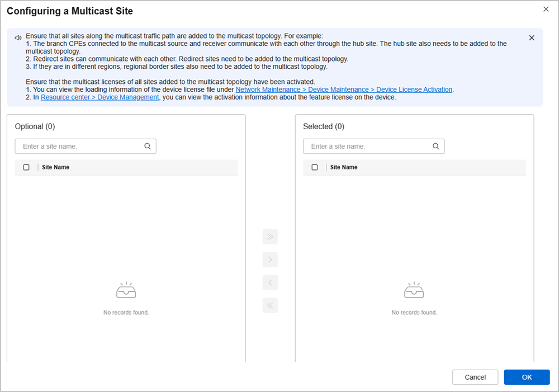559x392 pixels.
Task: Click the move-all-left double chevron button
Action: coord(270,305)
